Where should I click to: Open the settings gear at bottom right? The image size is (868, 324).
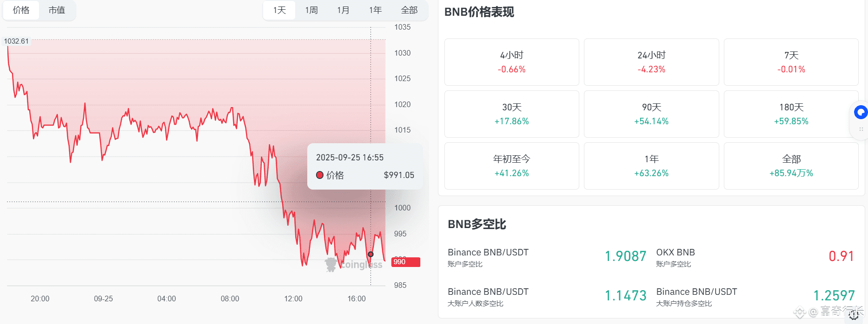854,315
